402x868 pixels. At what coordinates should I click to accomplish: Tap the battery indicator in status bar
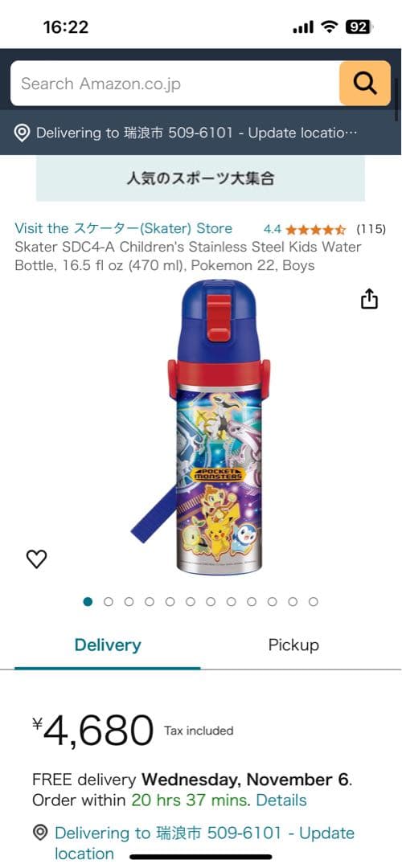(x=359, y=27)
